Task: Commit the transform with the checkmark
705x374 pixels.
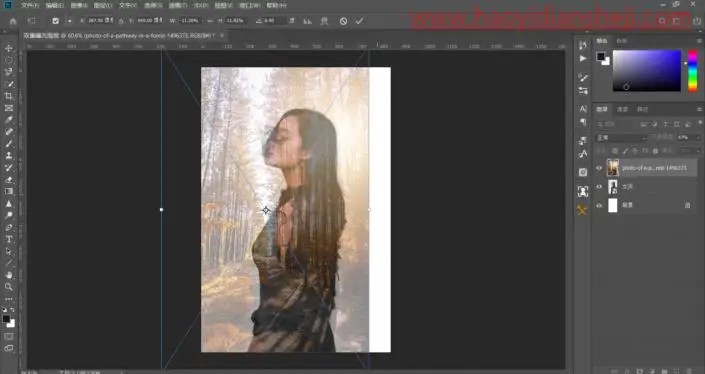Action: [x=359, y=21]
